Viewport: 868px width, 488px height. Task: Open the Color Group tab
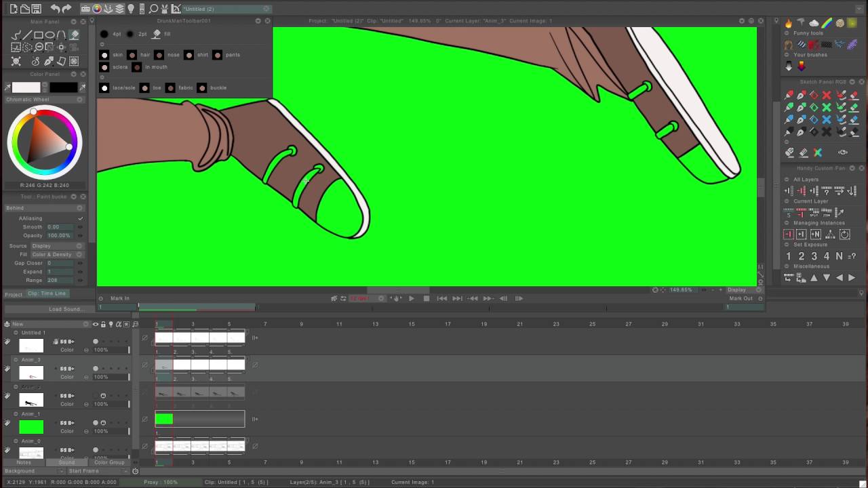click(x=109, y=463)
